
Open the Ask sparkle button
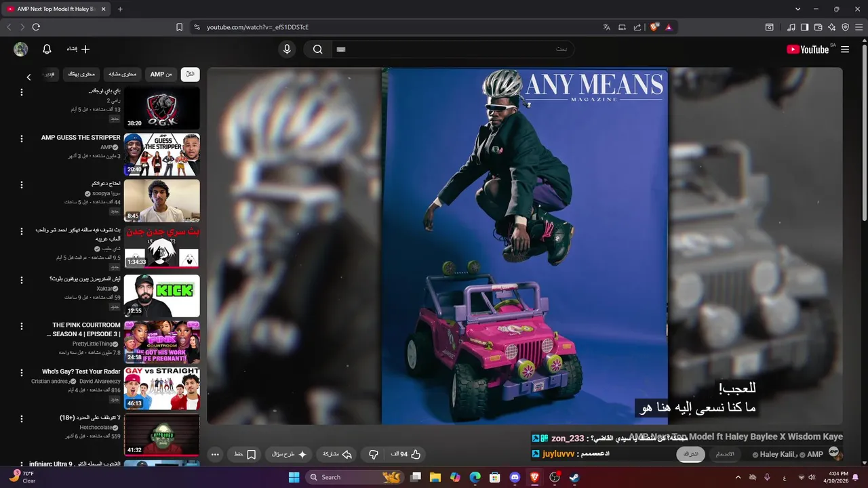[289, 454]
